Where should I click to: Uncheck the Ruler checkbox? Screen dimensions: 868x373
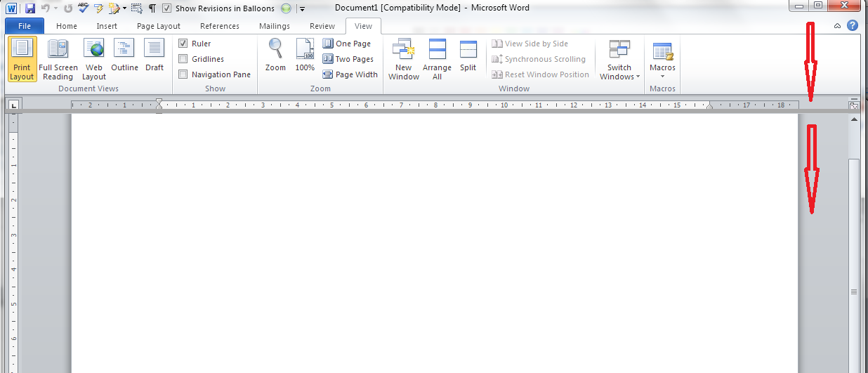coord(183,44)
